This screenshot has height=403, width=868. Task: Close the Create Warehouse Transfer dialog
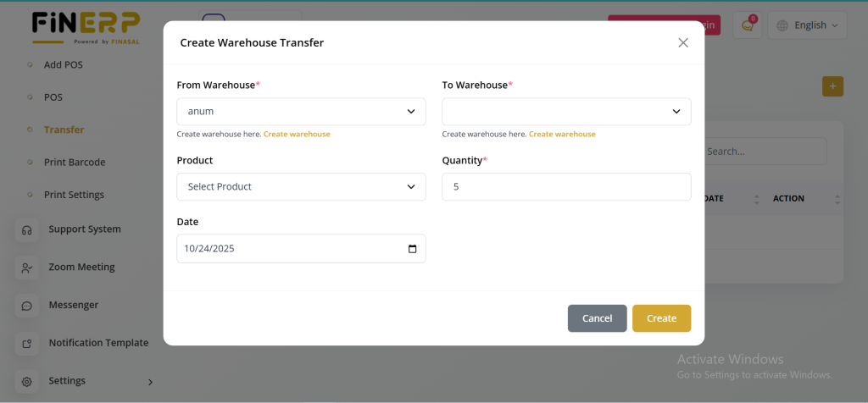[x=682, y=42]
